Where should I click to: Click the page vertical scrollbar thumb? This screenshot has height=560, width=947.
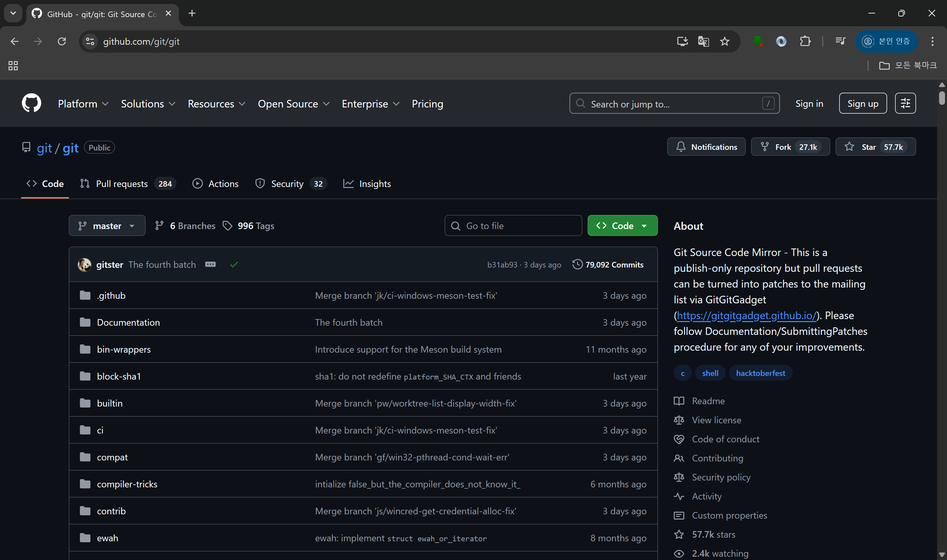point(942,98)
